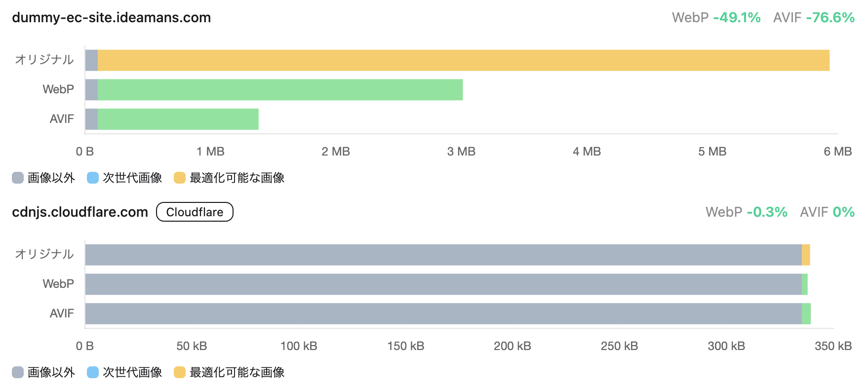Click the AVIF -76.6% savings label
868x392 pixels.
814,18
